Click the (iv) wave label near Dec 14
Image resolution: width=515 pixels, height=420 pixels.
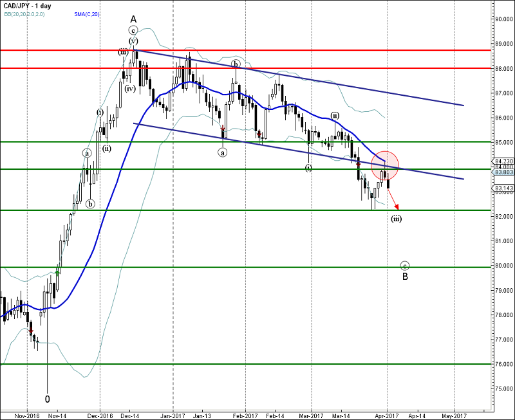pos(130,89)
